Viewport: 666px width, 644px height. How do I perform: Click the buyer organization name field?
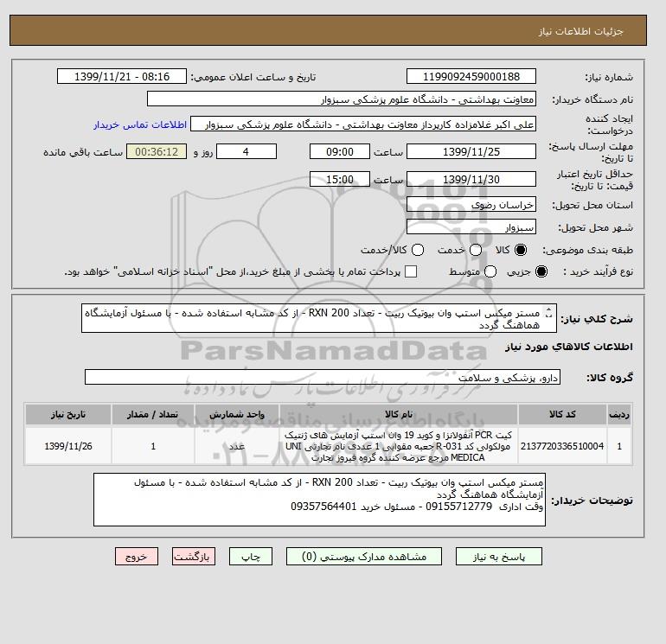[x=342, y=99]
